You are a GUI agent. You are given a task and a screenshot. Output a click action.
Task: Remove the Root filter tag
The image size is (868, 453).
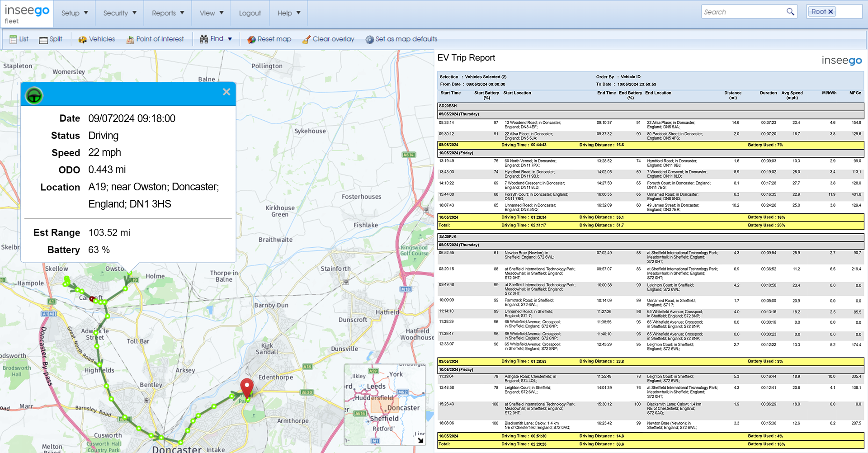pos(830,12)
